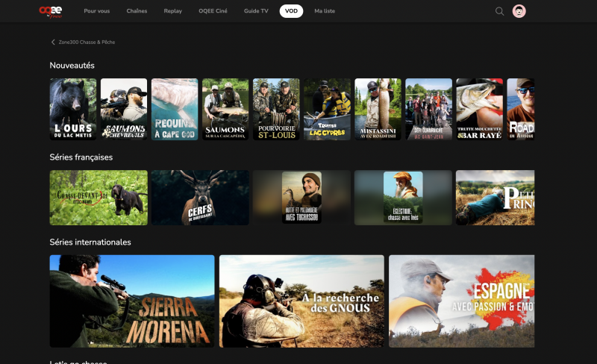Select Requins à Cape Cod poster
This screenshot has width=597, height=364.
click(x=175, y=110)
